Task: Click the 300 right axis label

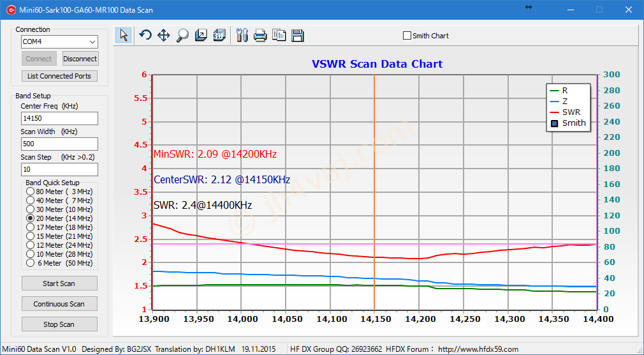Action: point(612,75)
